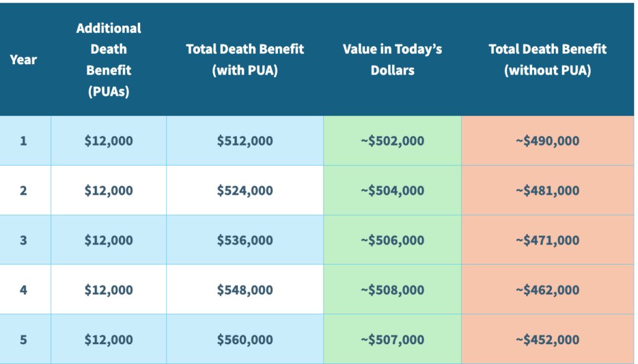Select the ~$471,000 cell
The width and height of the screenshot is (638, 364).
(548, 240)
